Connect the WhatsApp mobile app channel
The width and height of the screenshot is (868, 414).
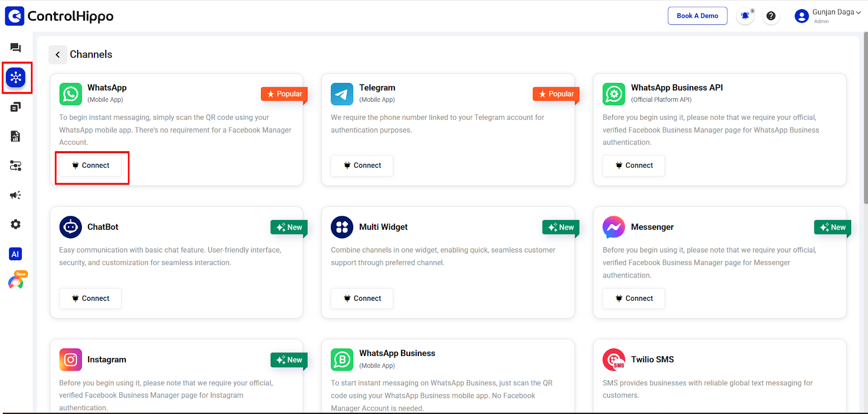coord(91,166)
